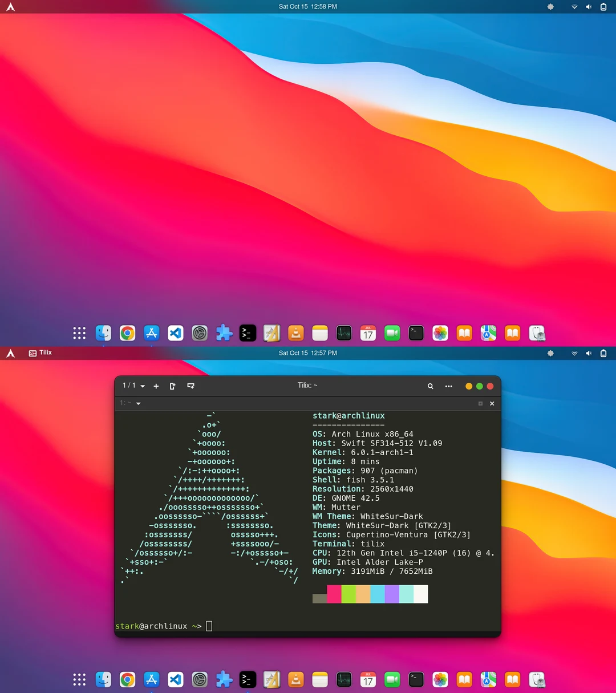Split the terminal horizontally using the split-right icon

(x=173, y=386)
